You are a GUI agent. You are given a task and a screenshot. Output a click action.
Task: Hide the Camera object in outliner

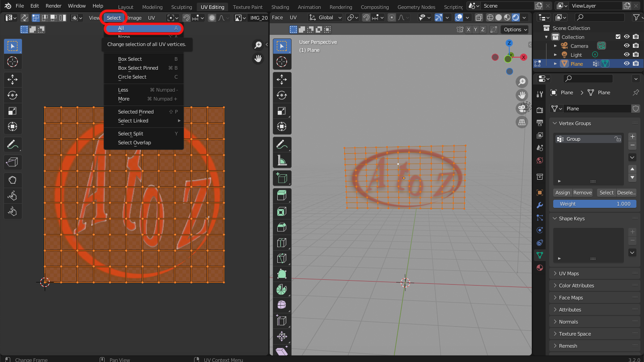coord(627,46)
